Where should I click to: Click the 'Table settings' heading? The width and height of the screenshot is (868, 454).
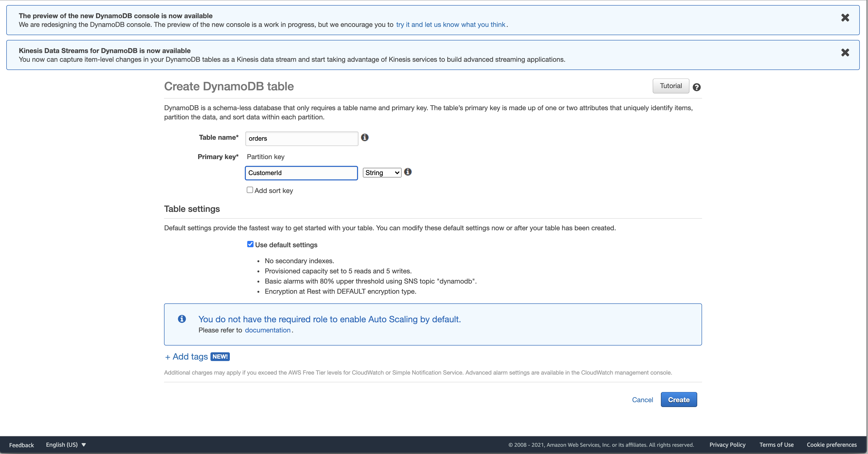tap(192, 209)
